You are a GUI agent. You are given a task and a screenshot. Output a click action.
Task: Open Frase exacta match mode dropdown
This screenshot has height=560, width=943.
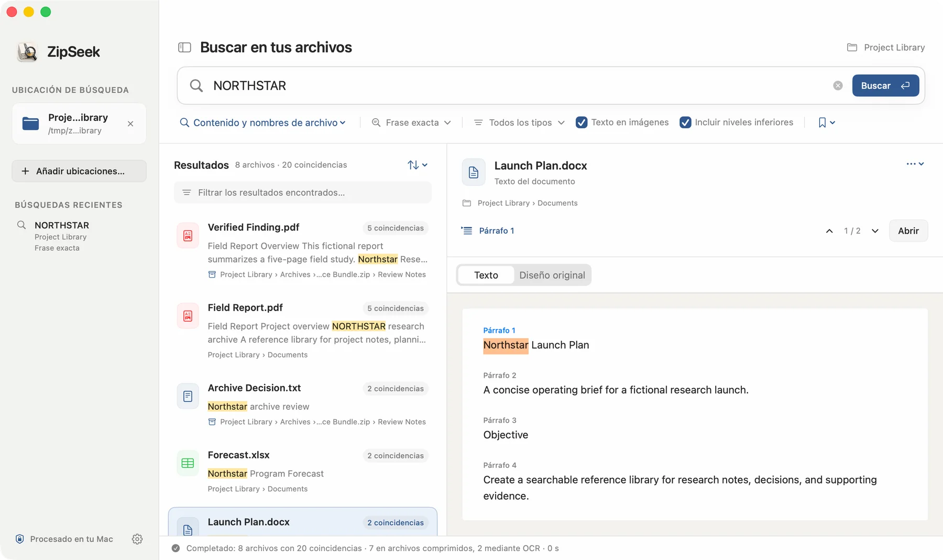click(x=411, y=123)
